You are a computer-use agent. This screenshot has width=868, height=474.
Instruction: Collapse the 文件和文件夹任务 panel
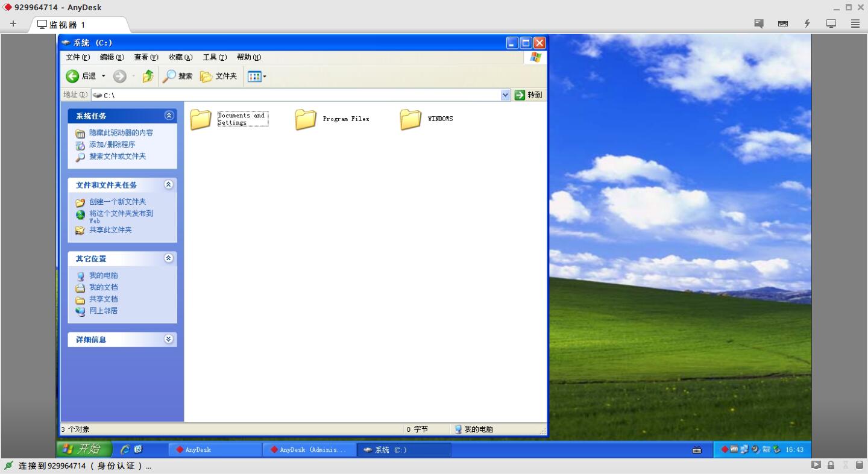pos(169,184)
